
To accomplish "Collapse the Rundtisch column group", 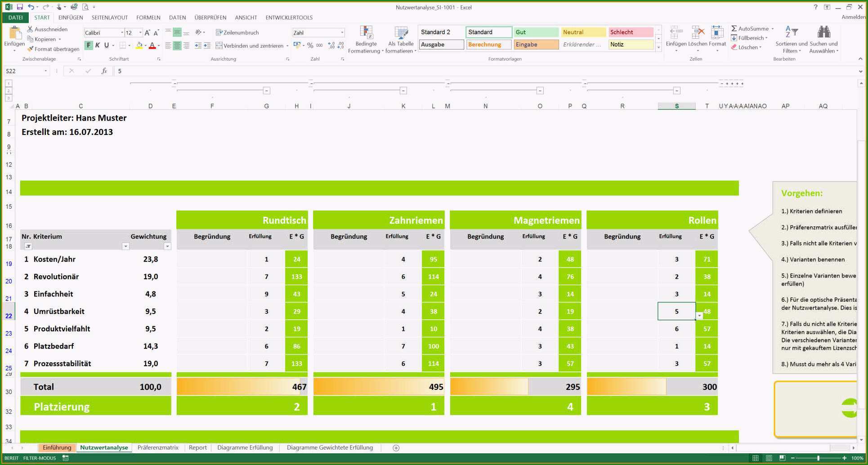I will click(266, 91).
